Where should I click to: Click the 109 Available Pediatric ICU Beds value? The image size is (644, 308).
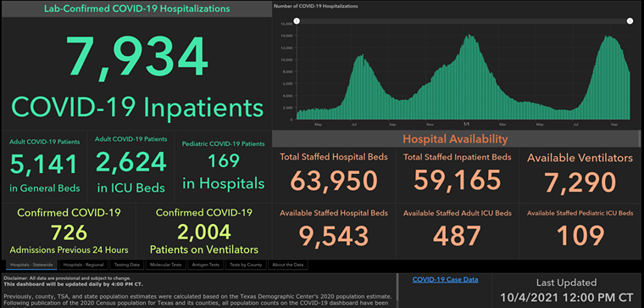(580, 236)
